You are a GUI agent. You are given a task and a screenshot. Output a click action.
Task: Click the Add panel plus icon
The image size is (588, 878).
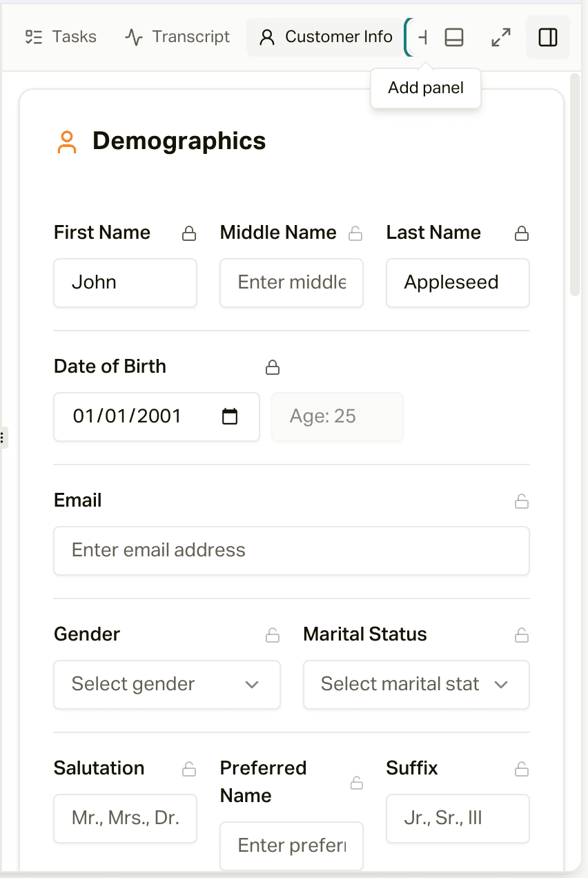pos(422,37)
